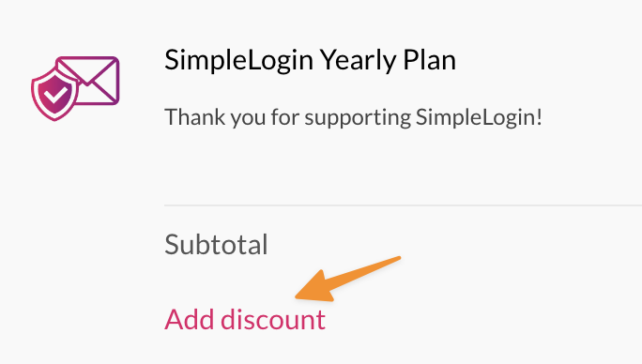Click the Subtotal label
Viewport: 642px width, 364px height.
(x=216, y=245)
